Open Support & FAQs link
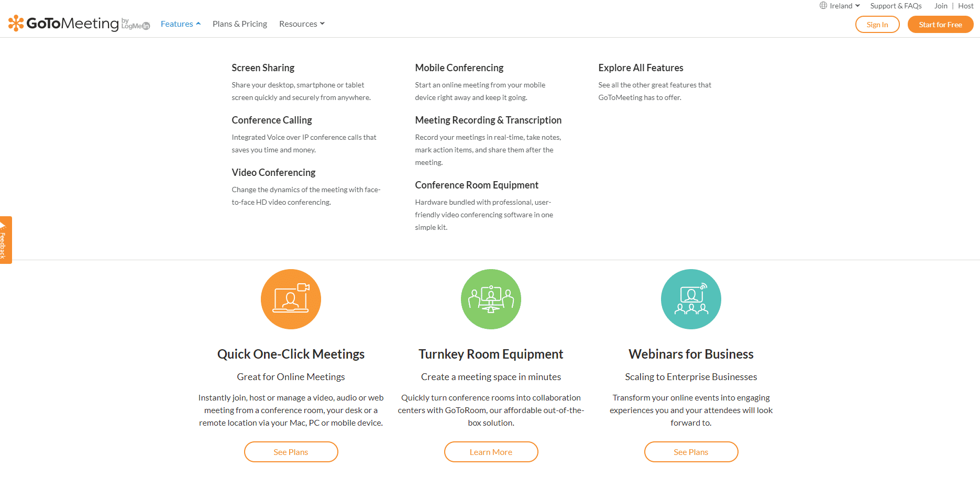 [x=896, y=6]
